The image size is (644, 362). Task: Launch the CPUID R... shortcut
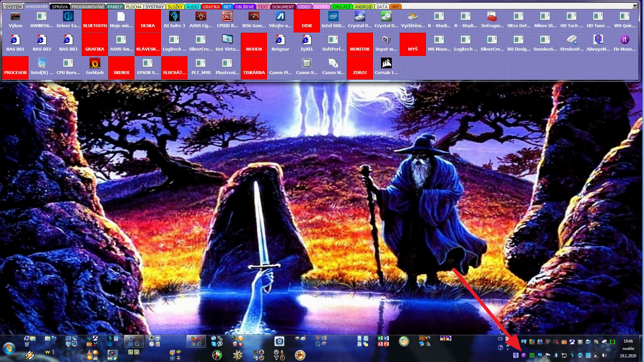pos(227,21)
